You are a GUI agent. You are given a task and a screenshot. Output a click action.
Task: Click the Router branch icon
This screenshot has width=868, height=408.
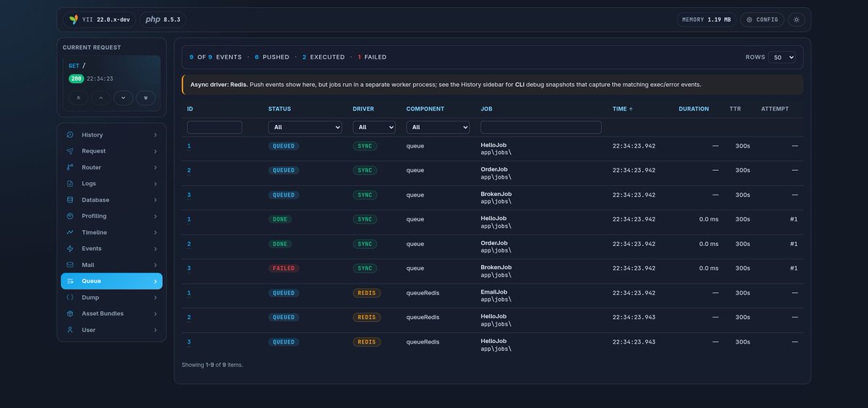(70, 167)
